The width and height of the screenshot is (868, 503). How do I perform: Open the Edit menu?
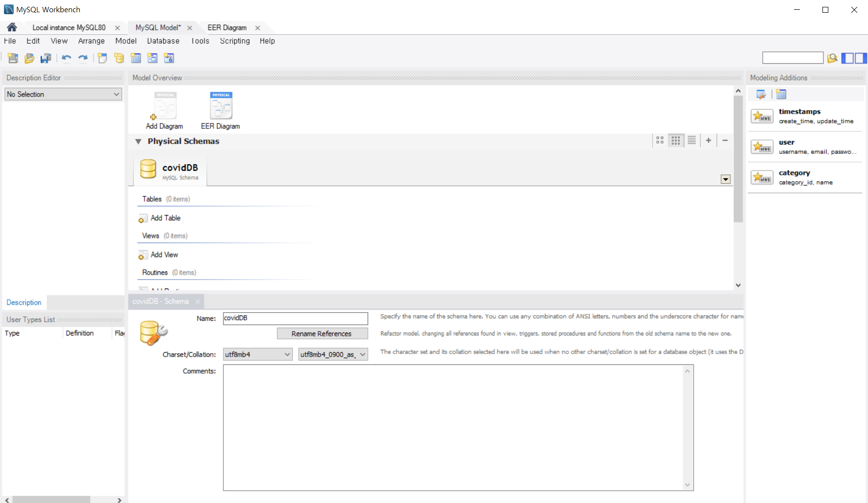tap(33, 41)
